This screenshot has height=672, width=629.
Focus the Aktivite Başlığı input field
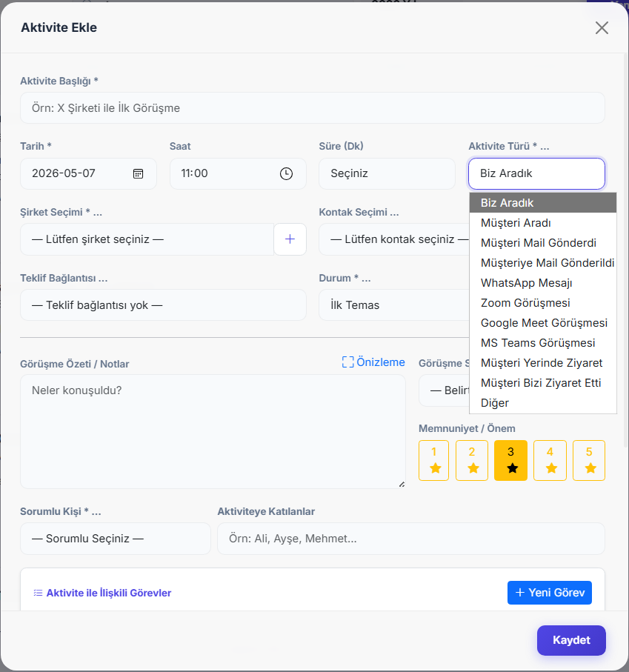pos(313,108)
